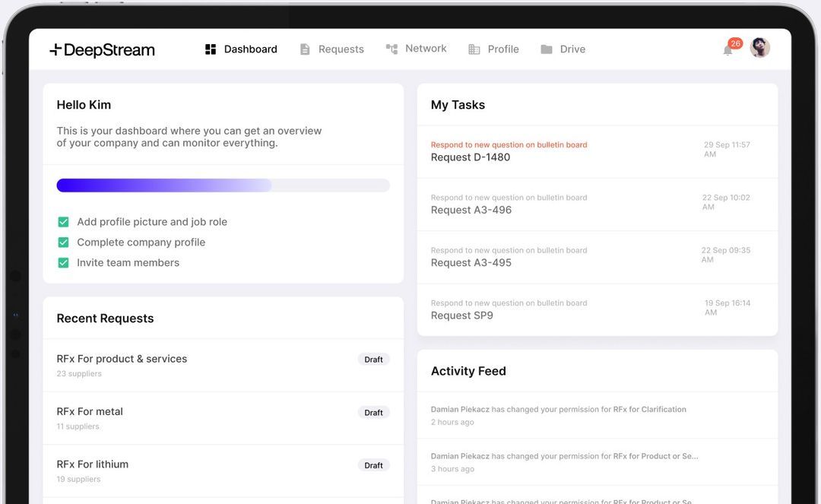The height and width of the screenshot is (504, 821).
Task: Open 'RFx For product & services' request
Action: [122, 359]
